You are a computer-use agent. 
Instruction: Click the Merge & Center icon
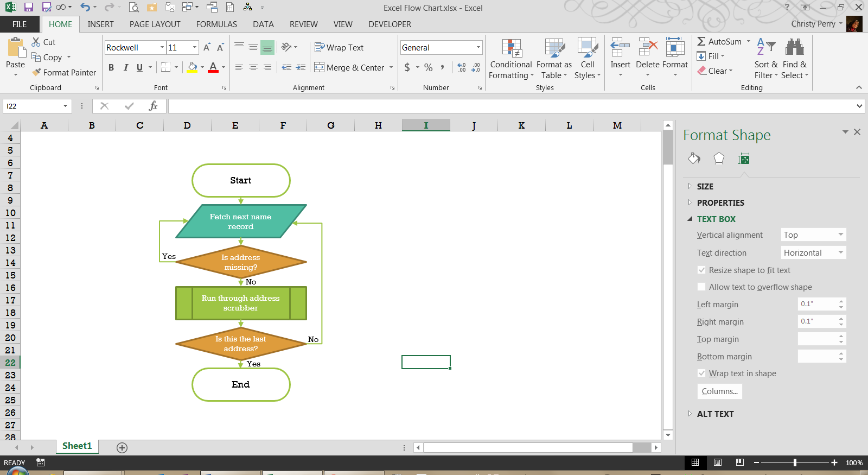click(320, 67)
